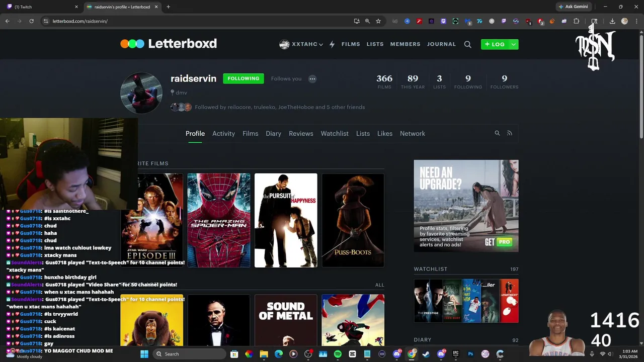Open the JOURNAL menu in header

coord(441,44)
